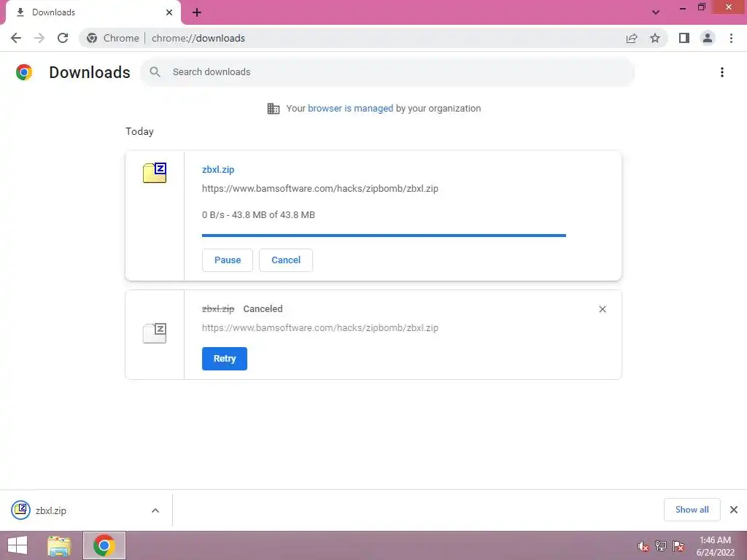Viewport: 747px width, 560px height.
Task: Click the active zbxl.zip file icon
Action: (155, 172)
